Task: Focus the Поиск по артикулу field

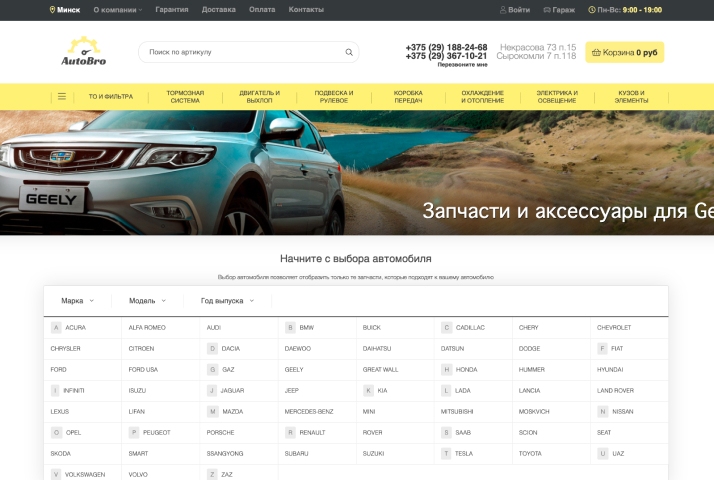Action: [x=240, y=52]
